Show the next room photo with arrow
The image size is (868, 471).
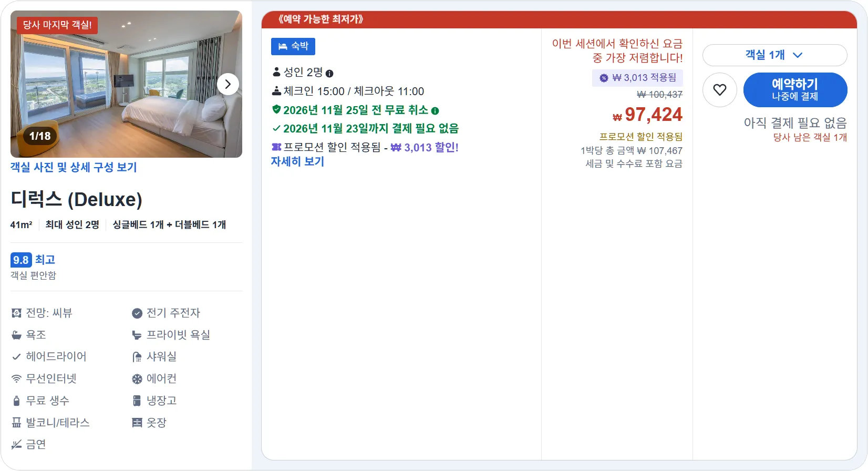[228, 84]
